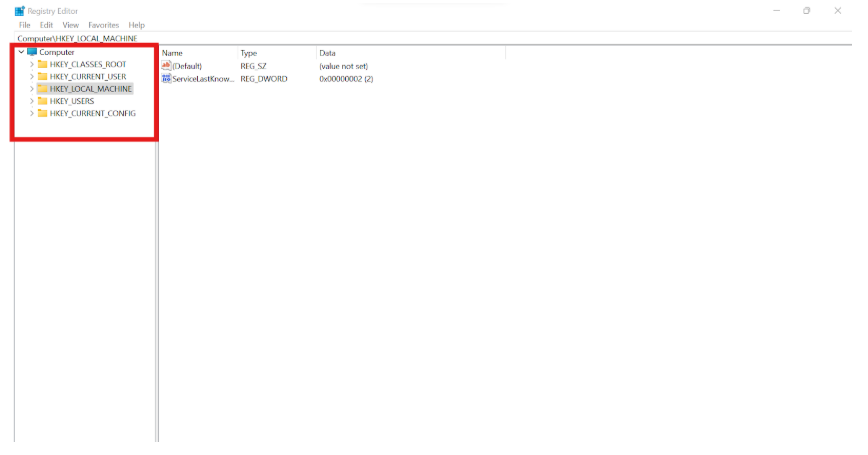Select the HKEY_LOCAL_MACHINE label
This screenshot has height=455, width=868.
(x=91, y=89)
